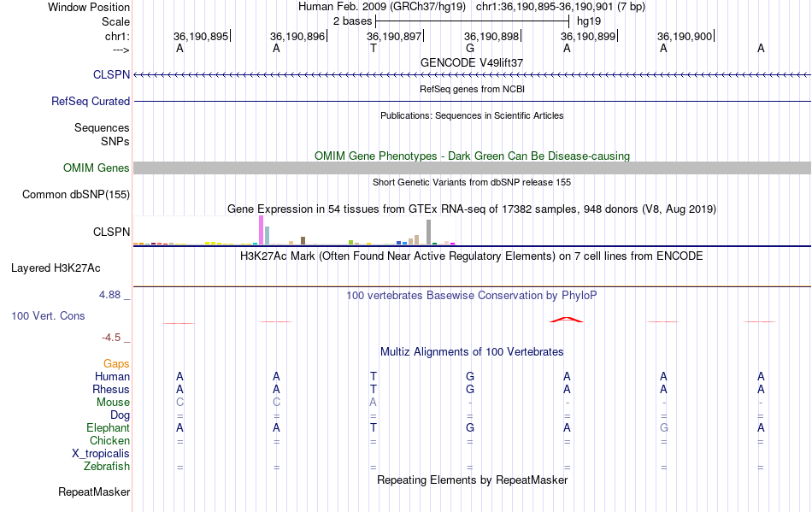812x512 pixels.
Task: Click the Window Position label
Action: point(89,7)
